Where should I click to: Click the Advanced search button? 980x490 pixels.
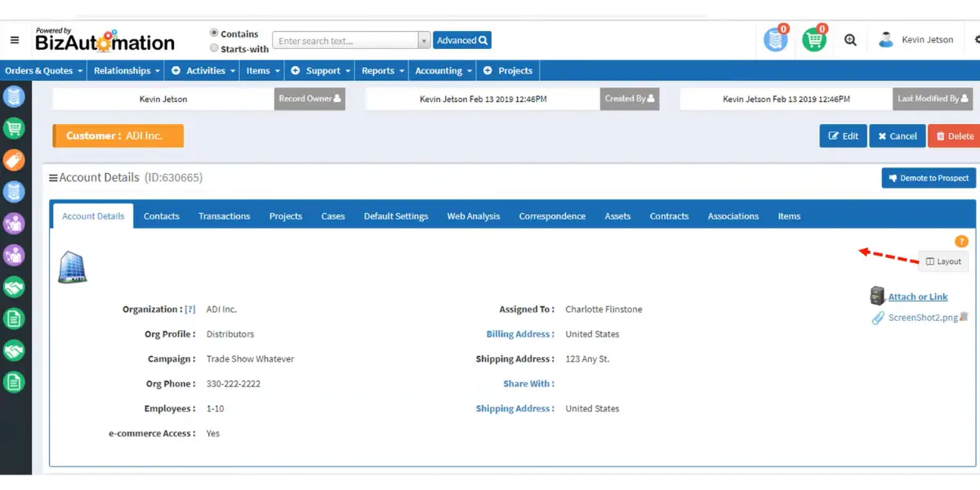(x=462, y=40)
